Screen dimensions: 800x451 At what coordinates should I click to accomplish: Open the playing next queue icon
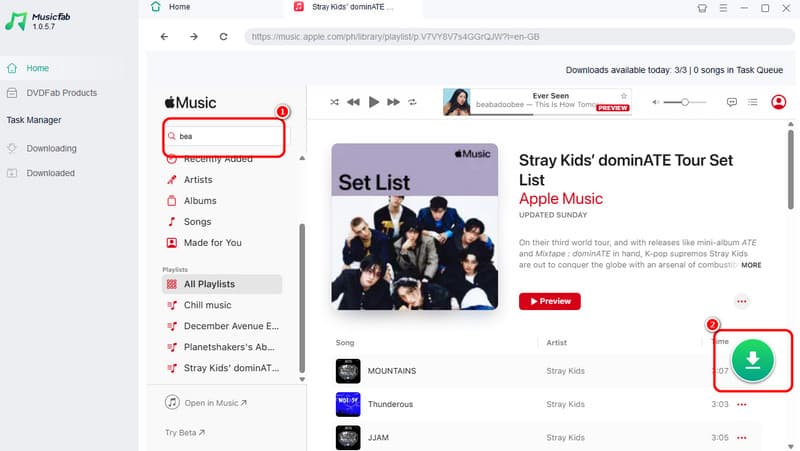(x=753, y=102)
